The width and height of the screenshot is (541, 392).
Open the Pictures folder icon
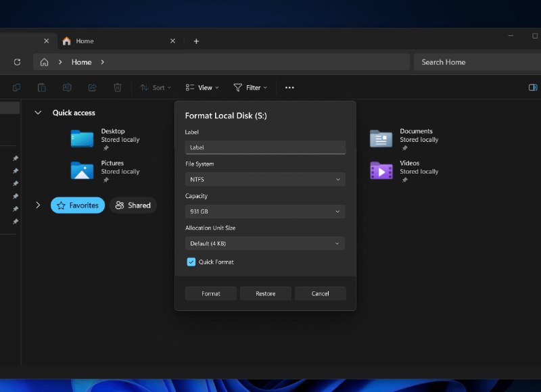[x=82, y=170]
